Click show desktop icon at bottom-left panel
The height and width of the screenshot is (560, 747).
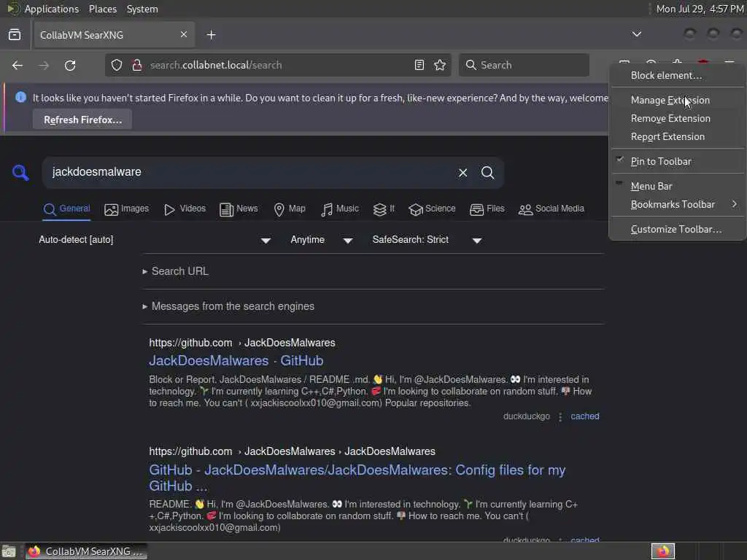click(9, 551)
